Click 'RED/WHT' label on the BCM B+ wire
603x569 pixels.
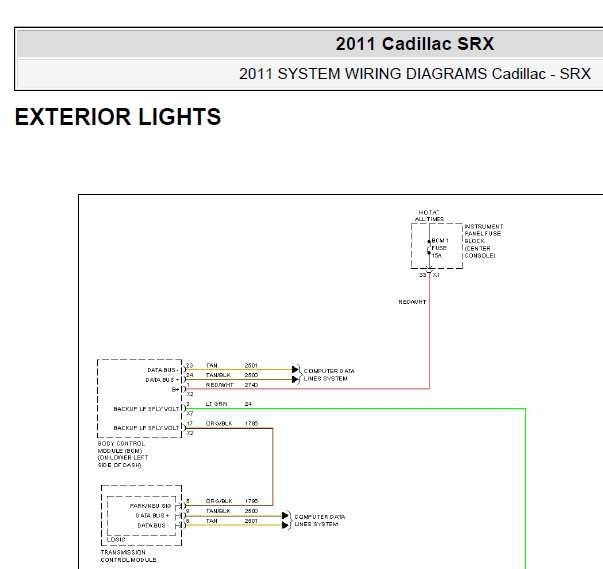pyautogui.click(x=219, y=385)
